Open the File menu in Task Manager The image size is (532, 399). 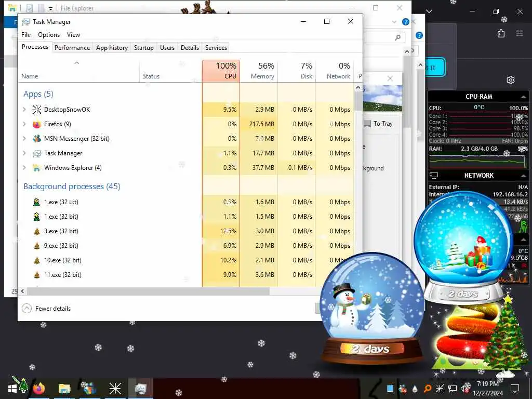(26, 35)
